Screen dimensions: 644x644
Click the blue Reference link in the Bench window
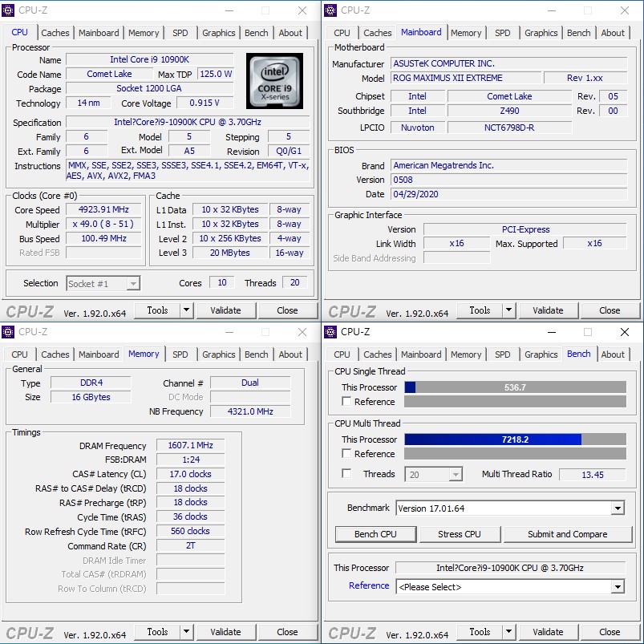pos(369,585)
